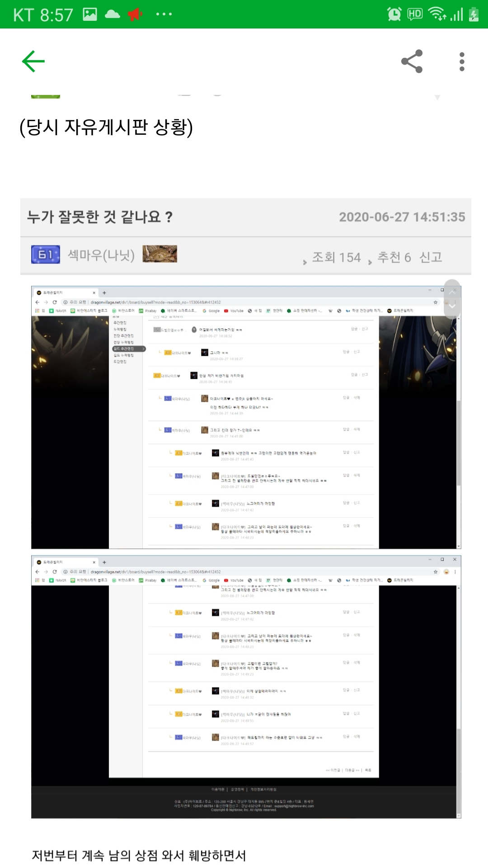Open the first embedded browser screenshot
The width and height of the screenshot is (488, 868).
pyautogui.click(x=246, y=417)
